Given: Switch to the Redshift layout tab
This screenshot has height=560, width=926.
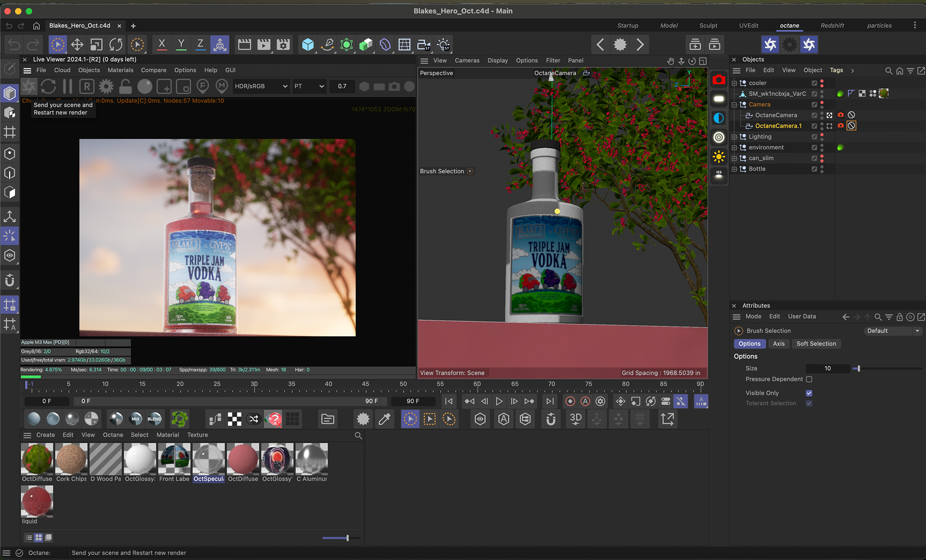Looking at the screenshot, I should coord(832,26).
